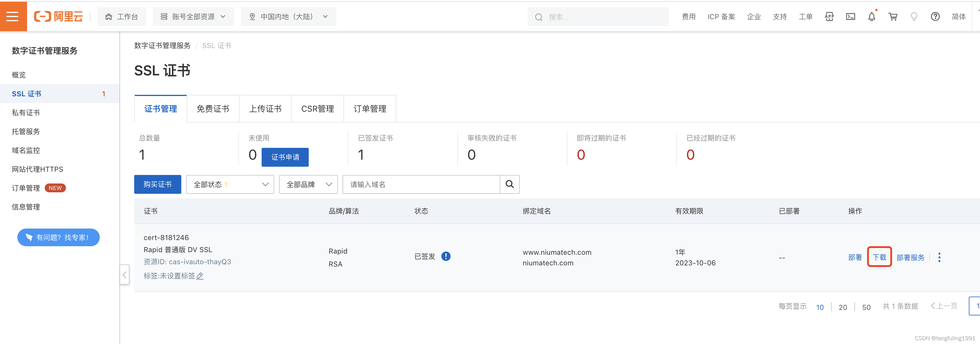The image size is (980, 344).
Task: Click 支持 in the top bar
Action: 780,17
